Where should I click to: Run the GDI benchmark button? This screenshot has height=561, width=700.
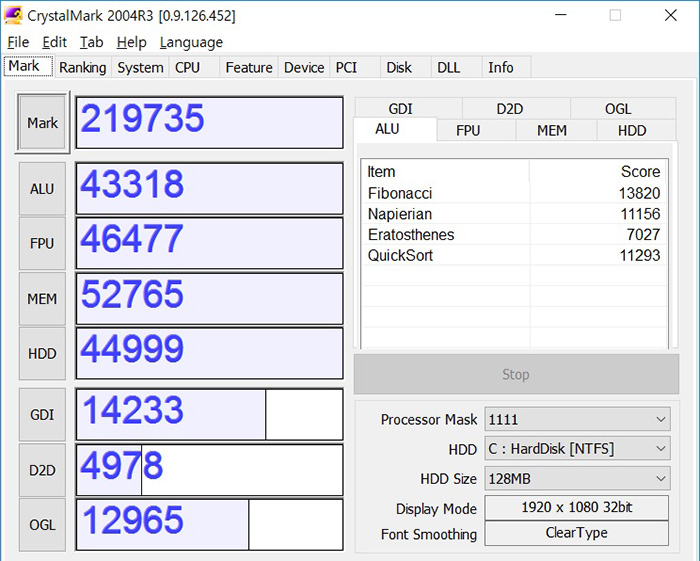(x=42, y=415)
